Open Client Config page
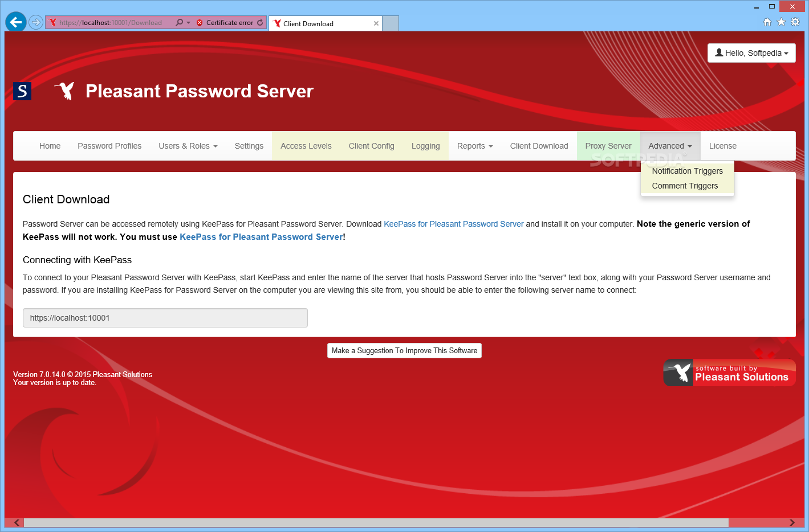The image size is (809, 532). pos(372,146)
